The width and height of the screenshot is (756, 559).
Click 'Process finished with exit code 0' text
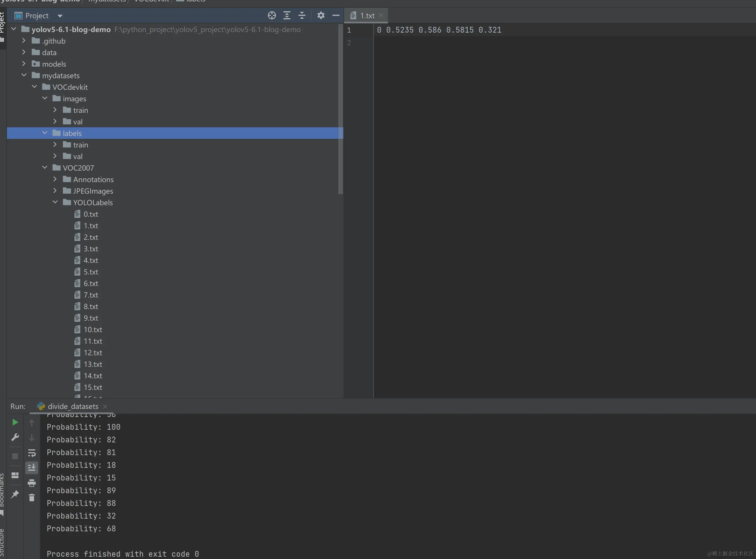pyautogui.click(x=122, y=554)
